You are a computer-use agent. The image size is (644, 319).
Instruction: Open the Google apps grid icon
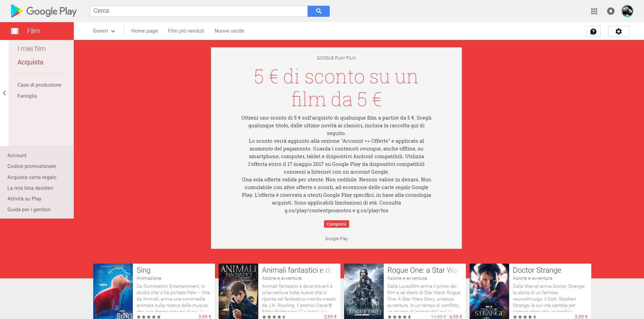[594, 11]
